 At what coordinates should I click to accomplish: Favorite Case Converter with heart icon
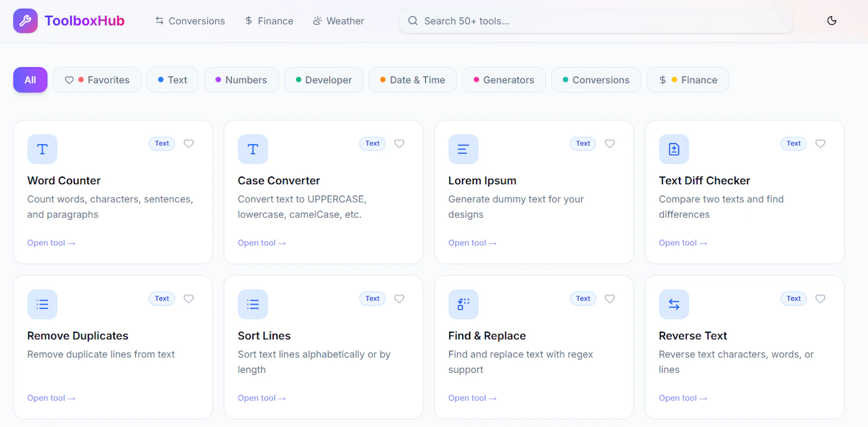click(399, 144)
